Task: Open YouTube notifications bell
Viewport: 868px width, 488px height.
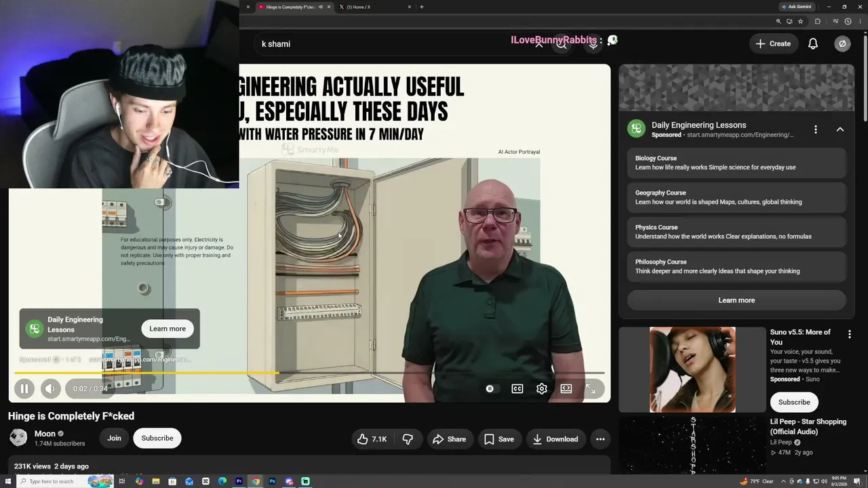Action: pos(813,43)
